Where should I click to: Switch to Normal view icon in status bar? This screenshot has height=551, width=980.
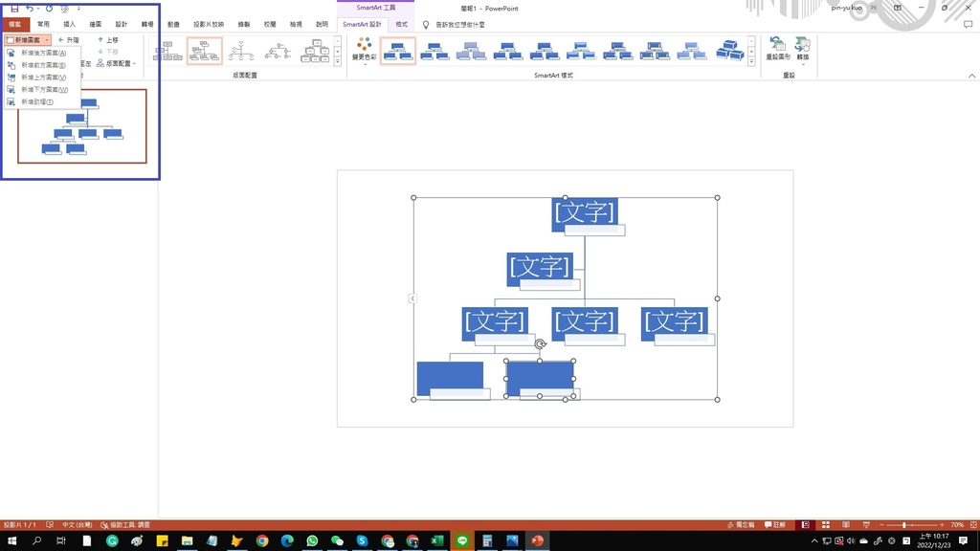806,525
